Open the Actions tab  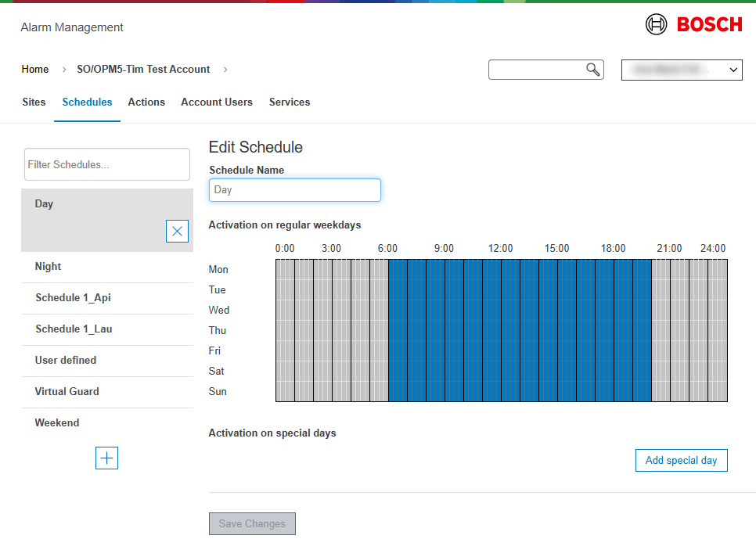click(x=146, y=102)
